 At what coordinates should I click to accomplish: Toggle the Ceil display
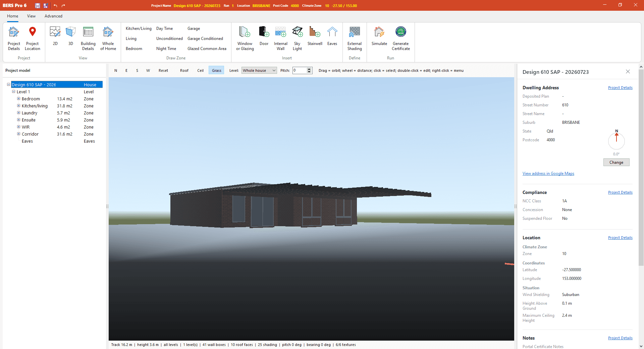coord(200,70)
